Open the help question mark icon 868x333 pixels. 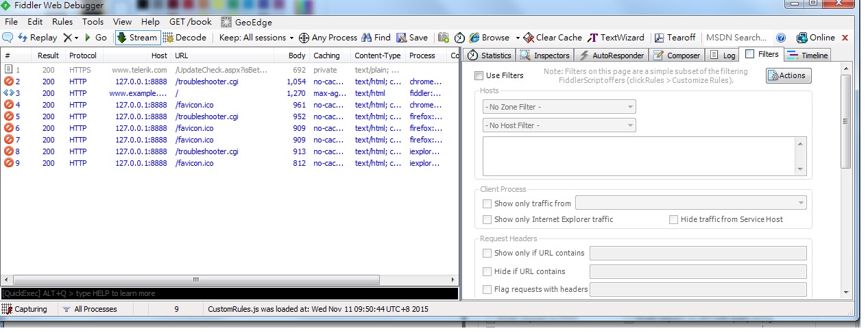(x=780, y=38)
